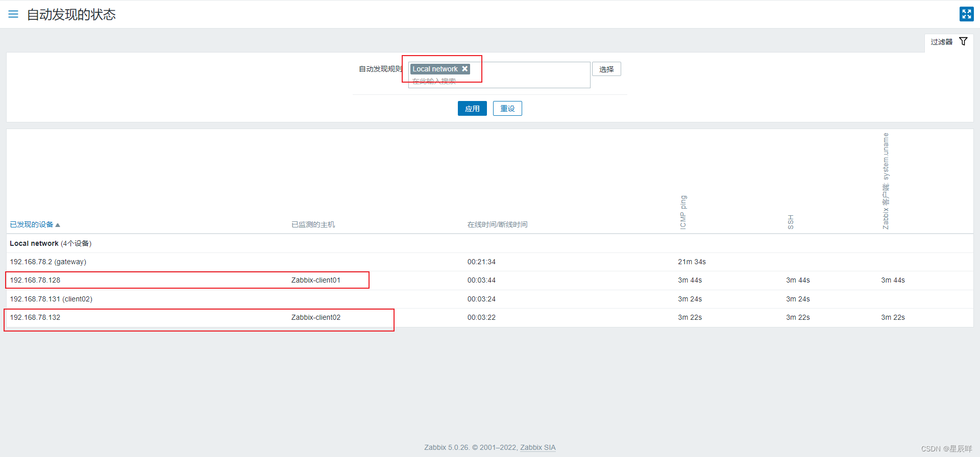Select the 192.168.78.131 (client02) device cell

pos(51,299)
